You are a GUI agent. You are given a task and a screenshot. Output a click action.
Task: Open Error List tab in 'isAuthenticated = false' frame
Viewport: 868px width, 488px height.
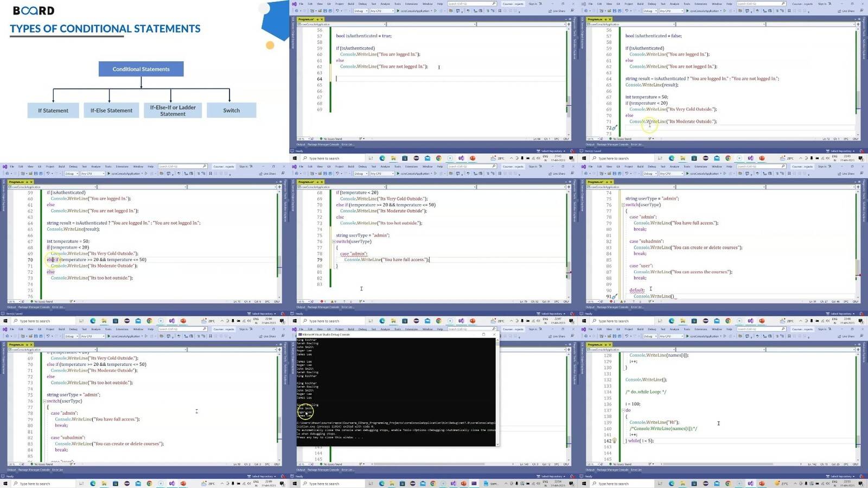click(637, 144)
